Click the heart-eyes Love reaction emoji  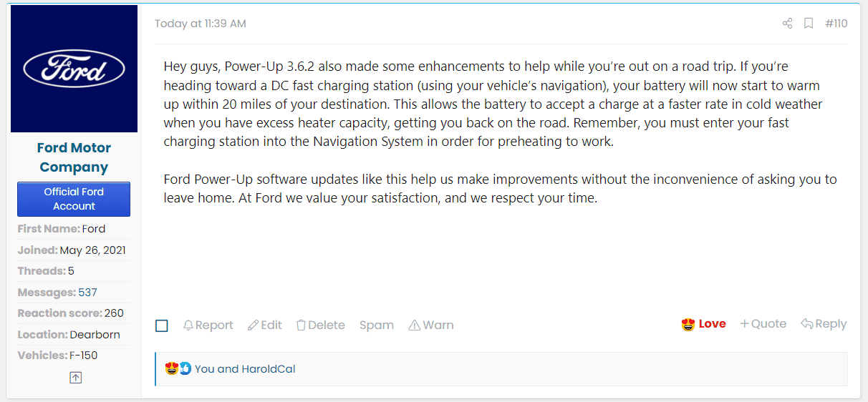(688, 325)
